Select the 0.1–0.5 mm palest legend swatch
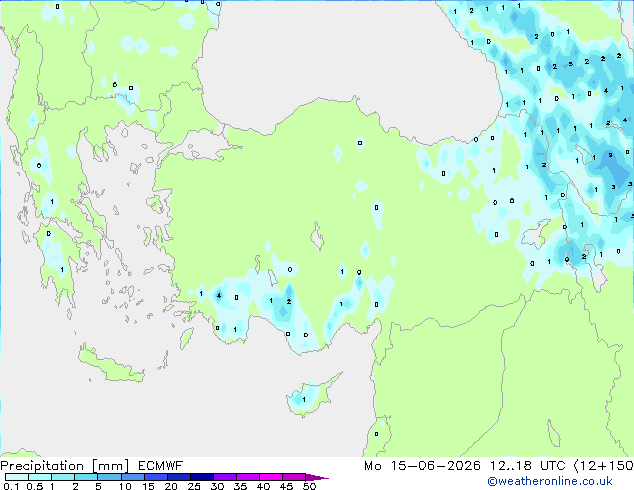The image size is (634, 490). 17,477
